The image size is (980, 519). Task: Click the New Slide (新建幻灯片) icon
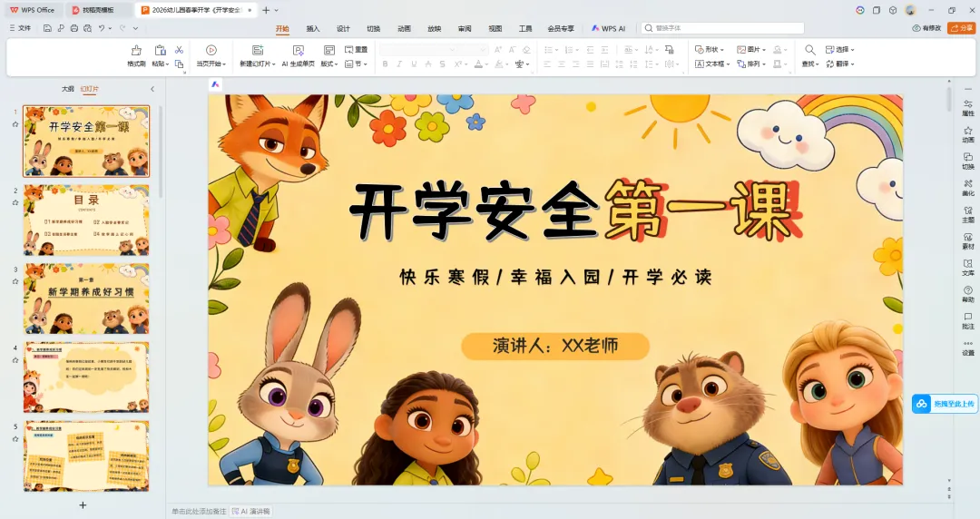coord(258,50)
